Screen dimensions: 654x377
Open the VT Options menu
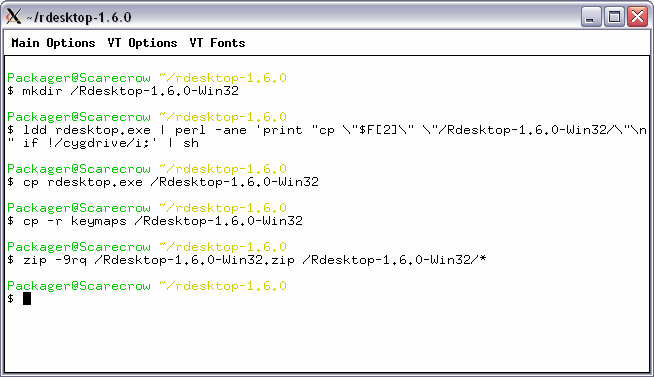(142, 43)
